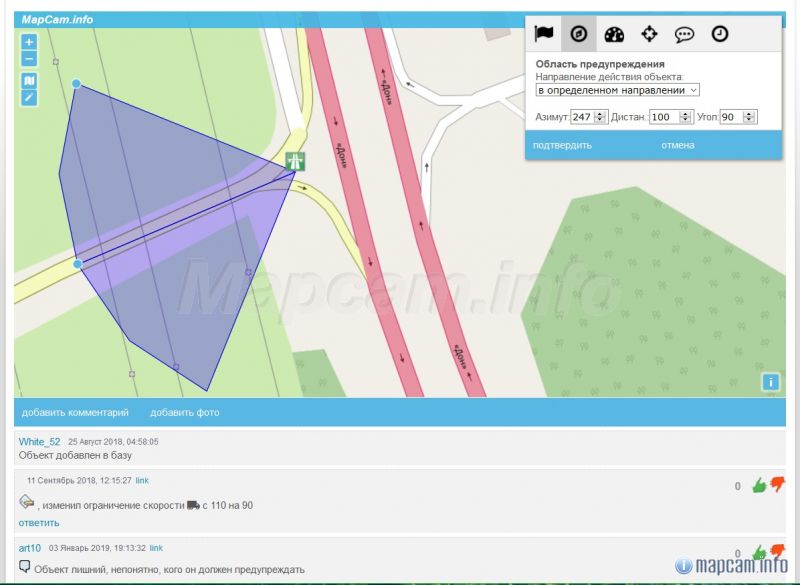Expand the object direction dropdown

[617, 90]
